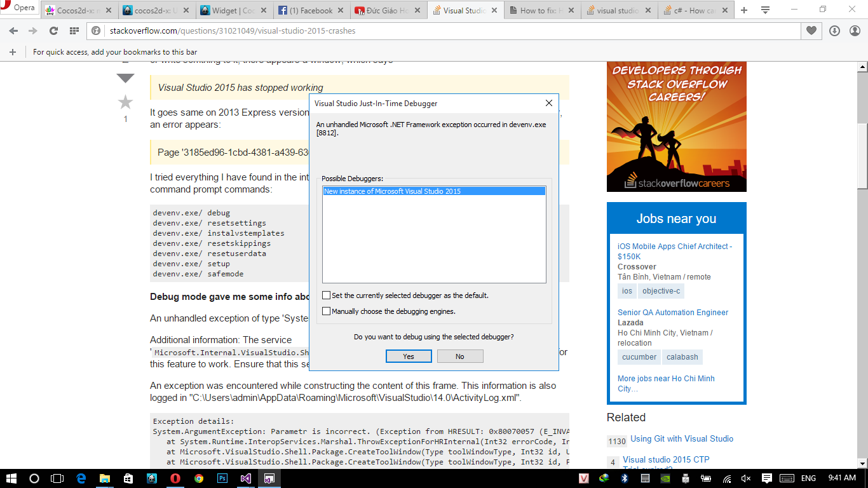Open Photoshop from the taskbar
The width and height of the screenshot is (868, 488).
point(222,478)
